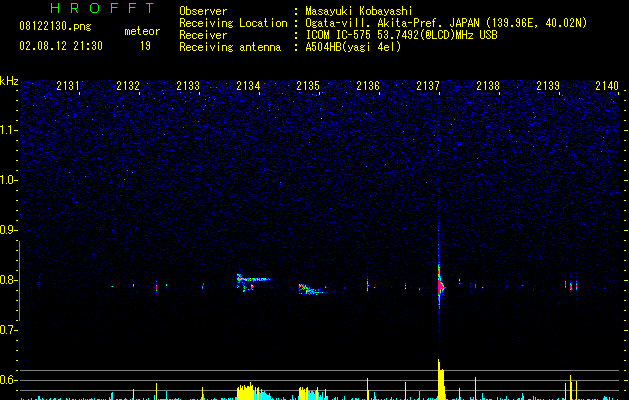Click the 2138 time marker

pos(488,86)
